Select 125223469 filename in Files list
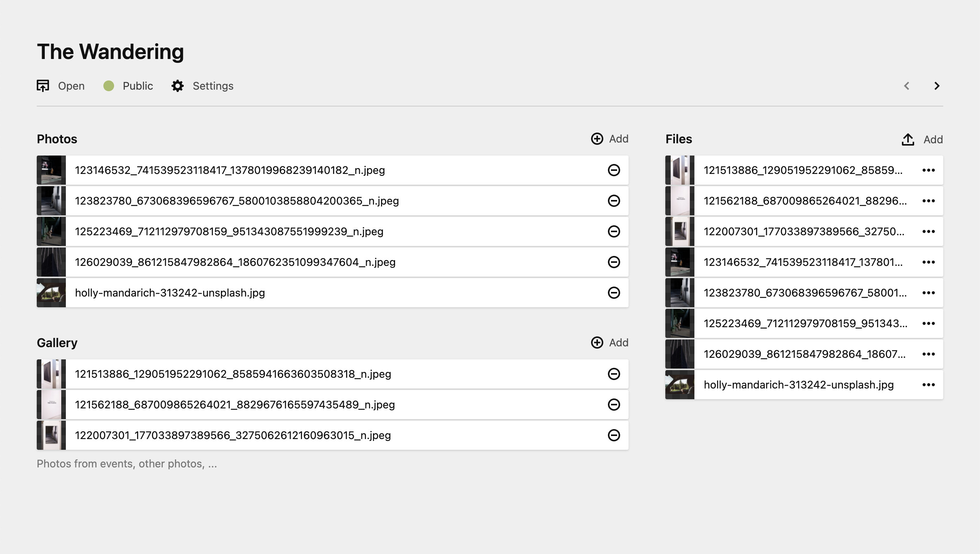 coord(805,323)
